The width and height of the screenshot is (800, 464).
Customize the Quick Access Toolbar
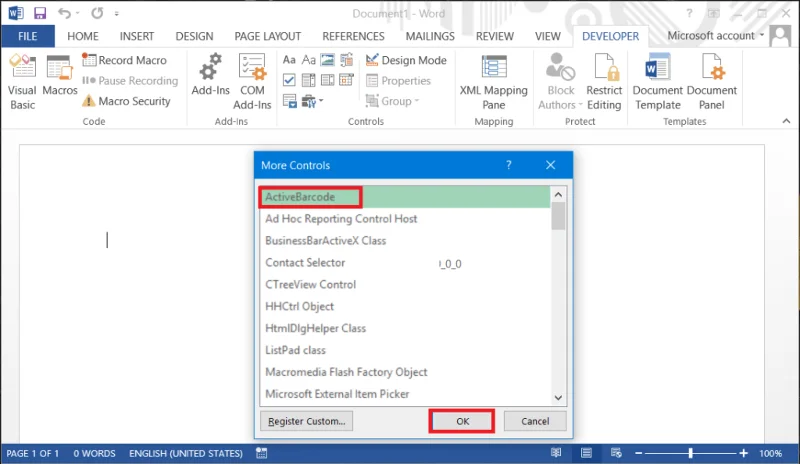pyautogui.click(x=117, y=14)
